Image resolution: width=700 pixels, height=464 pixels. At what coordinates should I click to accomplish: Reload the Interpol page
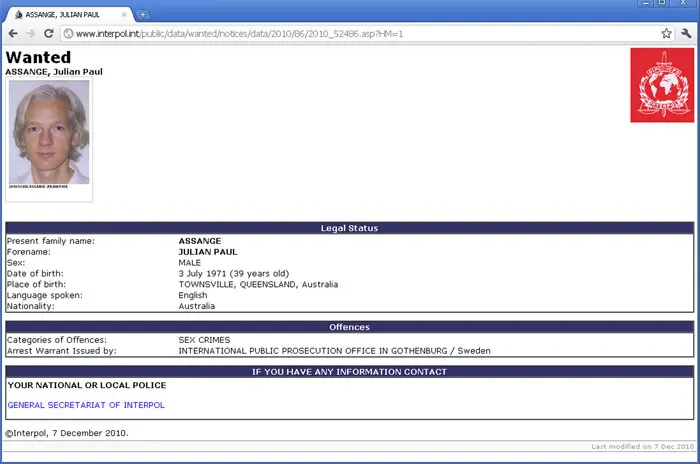click(48, 33)
